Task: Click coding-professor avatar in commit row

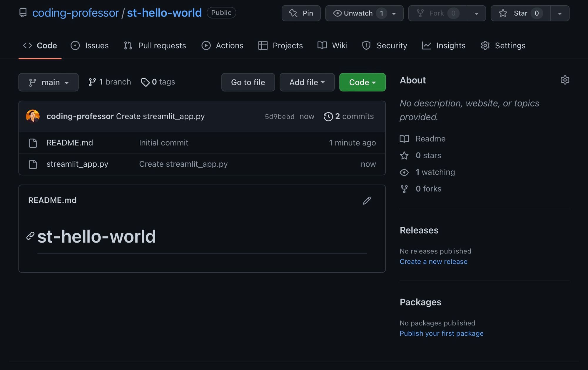Action: pos(33,116)
